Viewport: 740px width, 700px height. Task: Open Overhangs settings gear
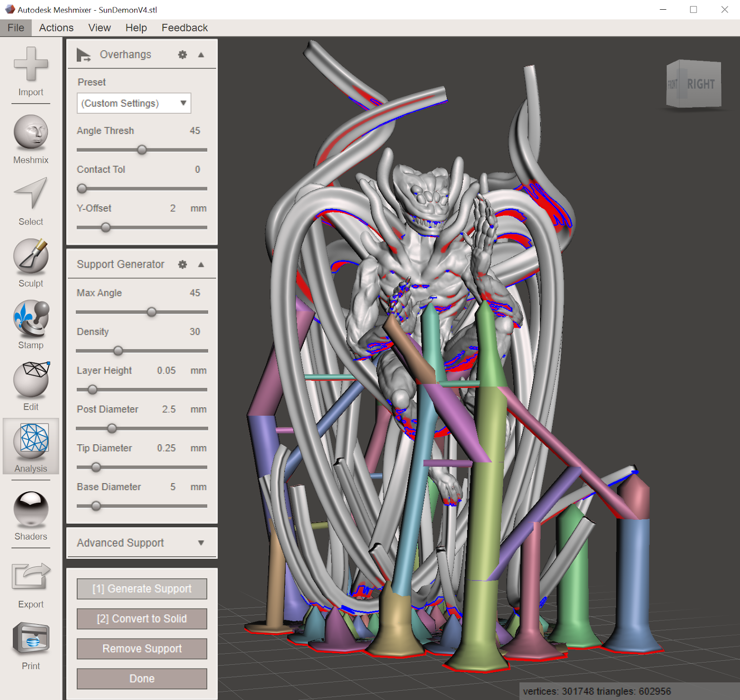pos(182,54)
